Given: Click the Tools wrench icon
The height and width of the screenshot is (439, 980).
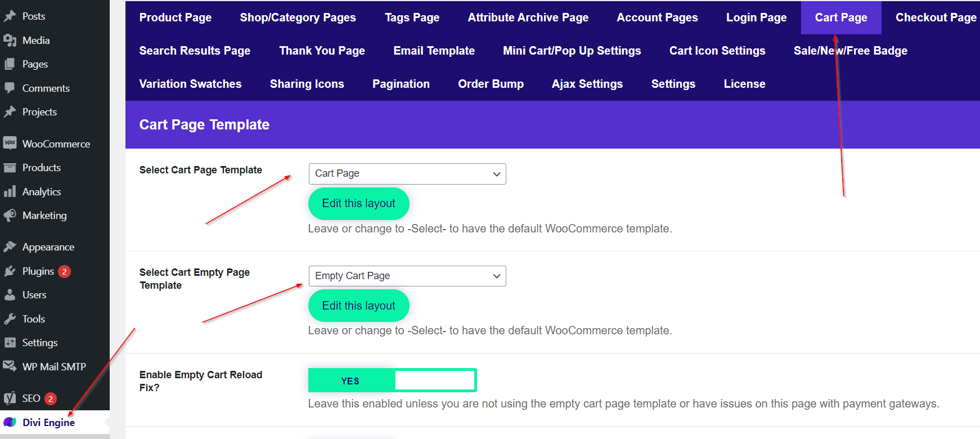Looking at the screenshot, I should coord(10,319).
